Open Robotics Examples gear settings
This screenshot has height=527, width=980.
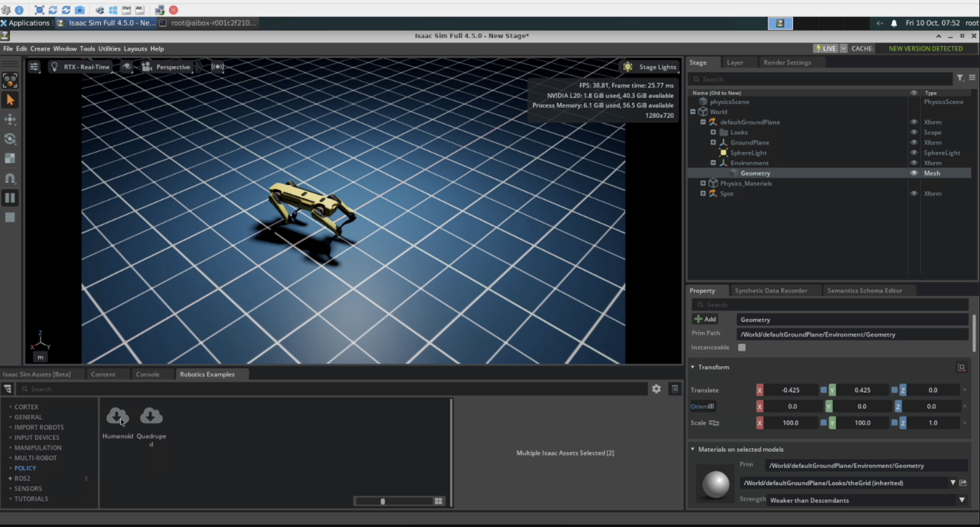point(656,389)
